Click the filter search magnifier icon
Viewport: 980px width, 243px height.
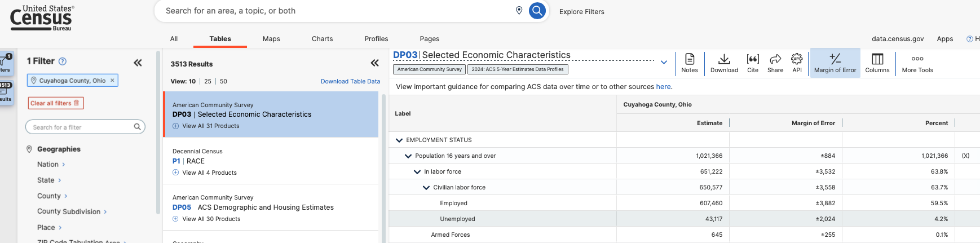tap(137, 127)
